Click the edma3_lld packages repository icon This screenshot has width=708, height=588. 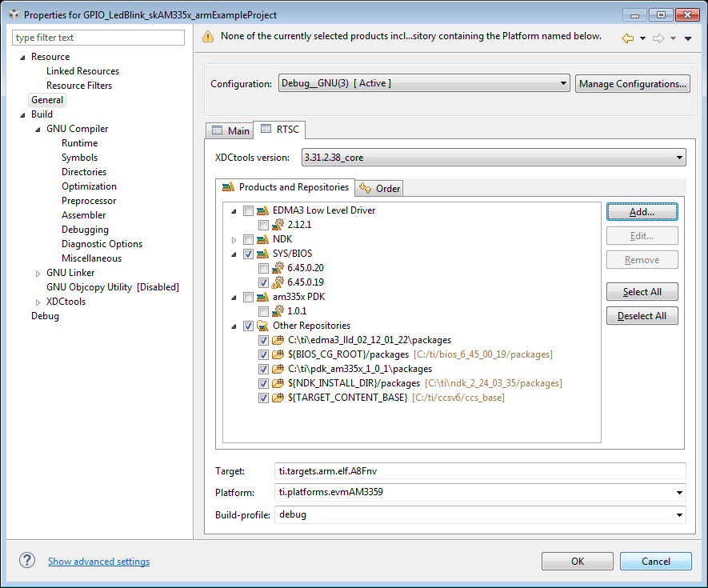click(x=278, y=340)
